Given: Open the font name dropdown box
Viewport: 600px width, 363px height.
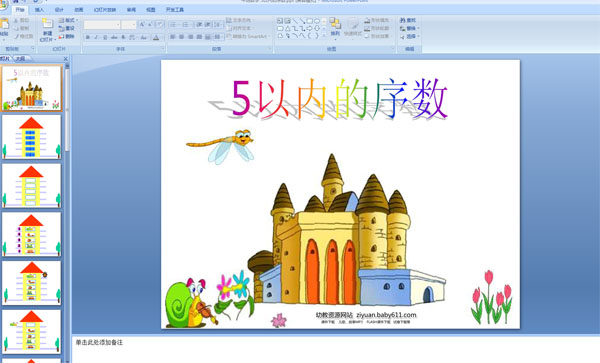Looking at the screenshot, I should click(x=102, y=25).
